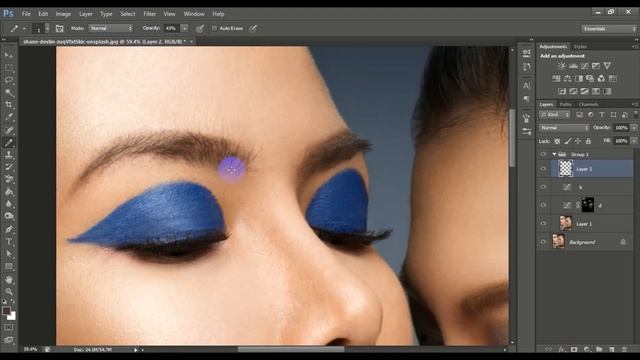
Task: Open the tablet pressure for opacity button
Action: 200,28
